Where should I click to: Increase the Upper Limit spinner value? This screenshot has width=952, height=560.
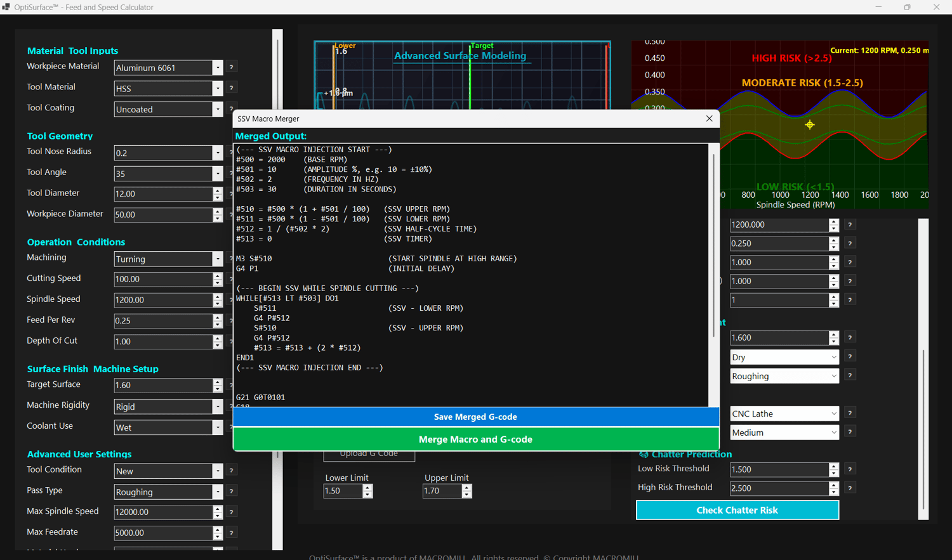(467, 488)
